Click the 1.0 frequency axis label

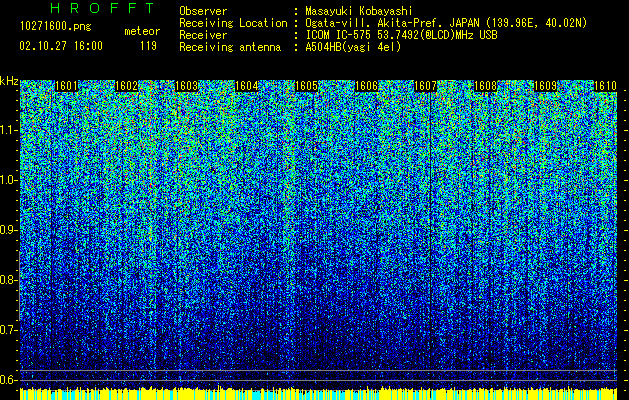(9, 180)
